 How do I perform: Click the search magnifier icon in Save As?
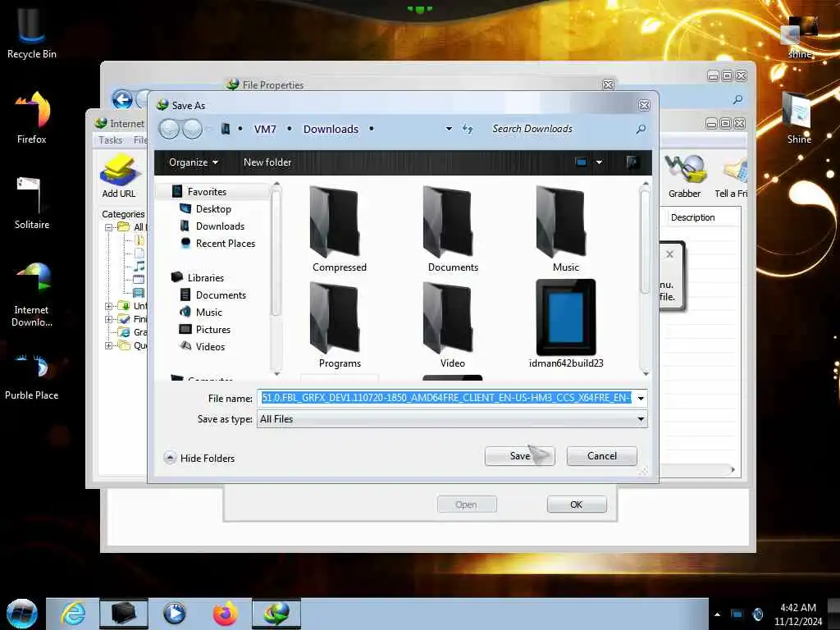(x=641, y=129)
